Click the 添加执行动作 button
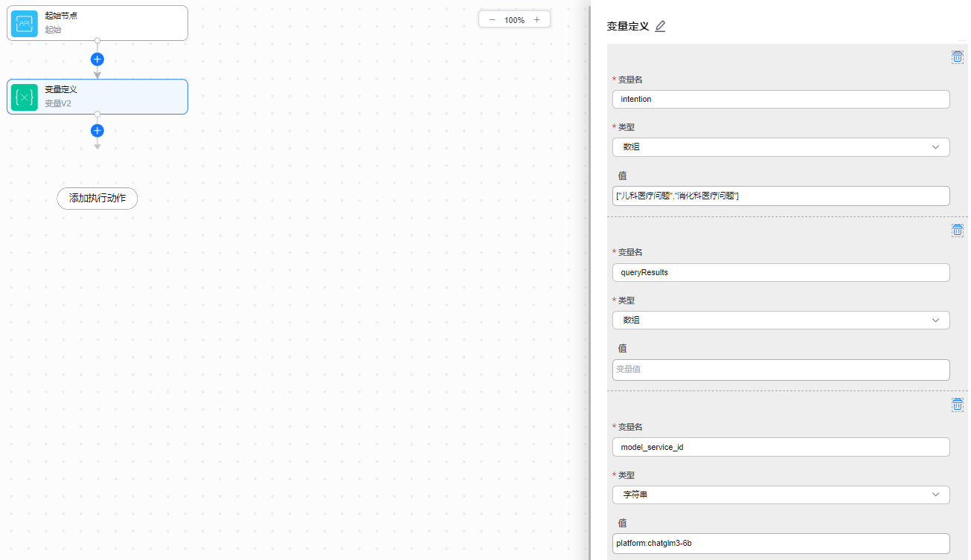971x560 pixels. pyautogui.click(x=97, y=199)
